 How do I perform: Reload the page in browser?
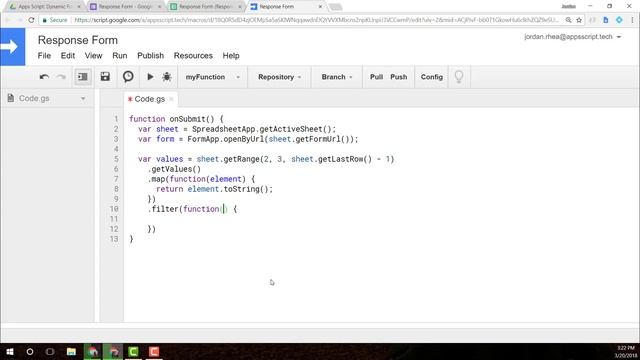click(31, 20)
